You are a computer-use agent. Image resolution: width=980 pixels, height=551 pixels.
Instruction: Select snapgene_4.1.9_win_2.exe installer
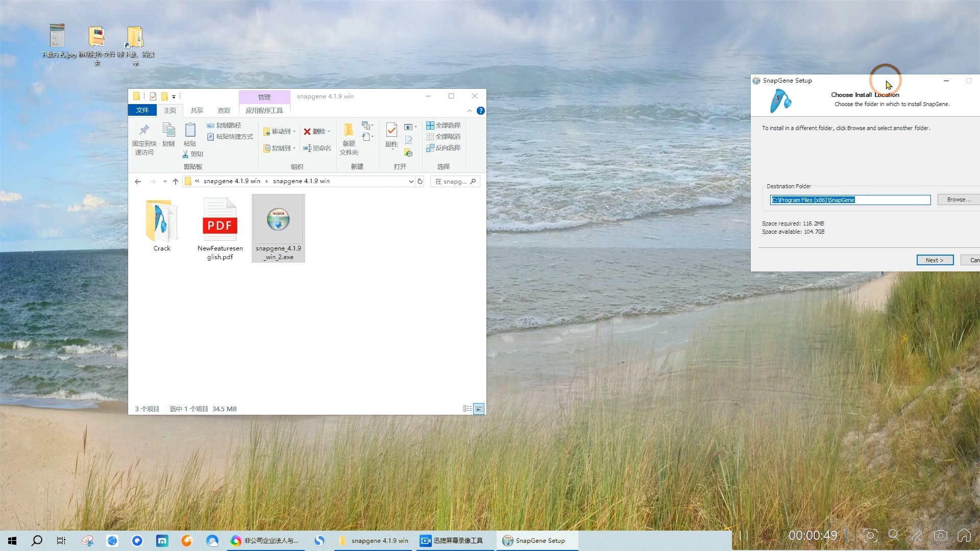point(278,229)
